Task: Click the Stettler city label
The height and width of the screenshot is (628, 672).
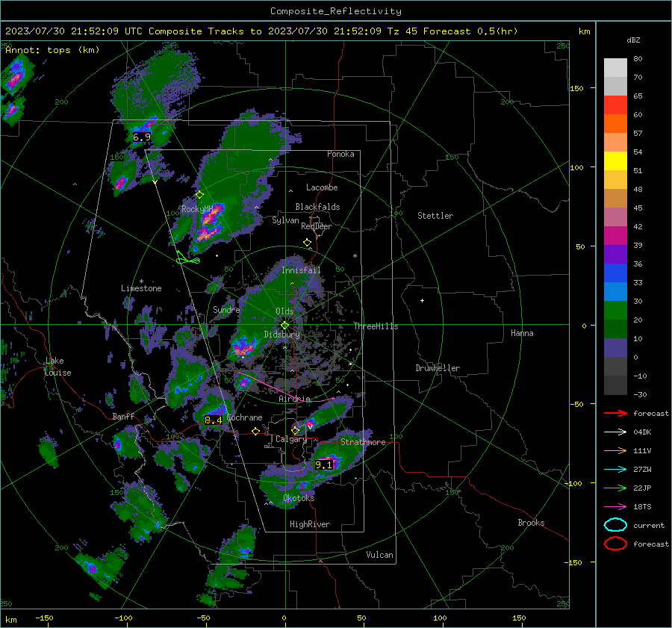Action: [x=435, y=216]
